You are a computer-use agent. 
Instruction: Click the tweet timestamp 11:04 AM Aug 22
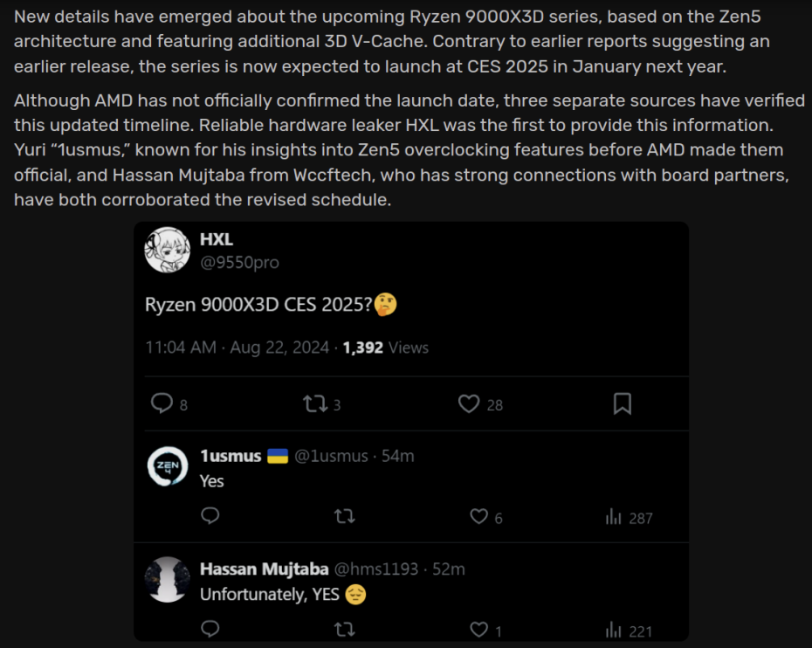(237, 347)
